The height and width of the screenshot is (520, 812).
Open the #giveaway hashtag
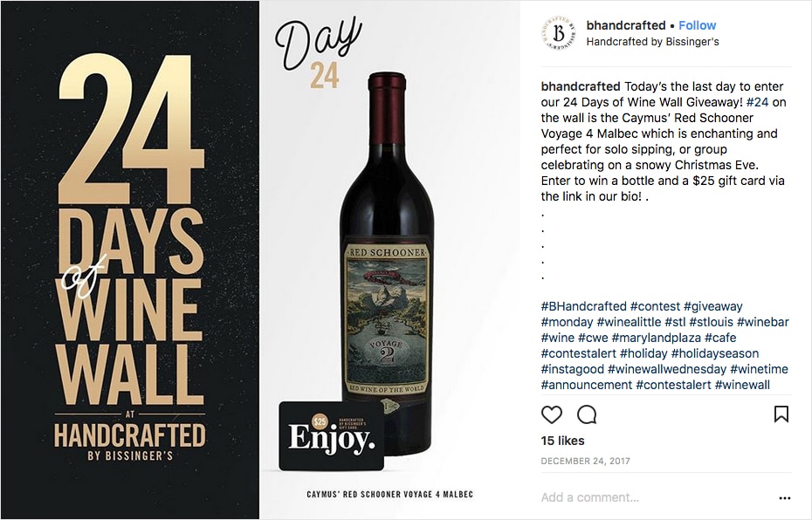click(x=712, y=306)
